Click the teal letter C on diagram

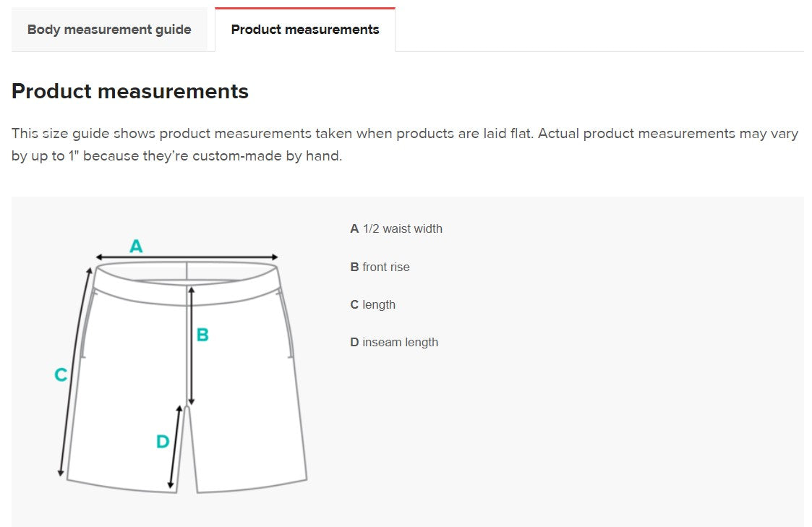click(x=61, y=374)
